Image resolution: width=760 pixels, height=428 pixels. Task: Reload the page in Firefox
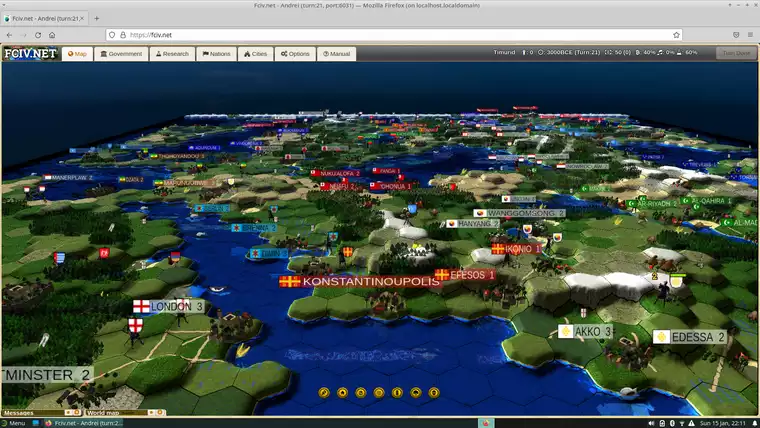(38, 34)
